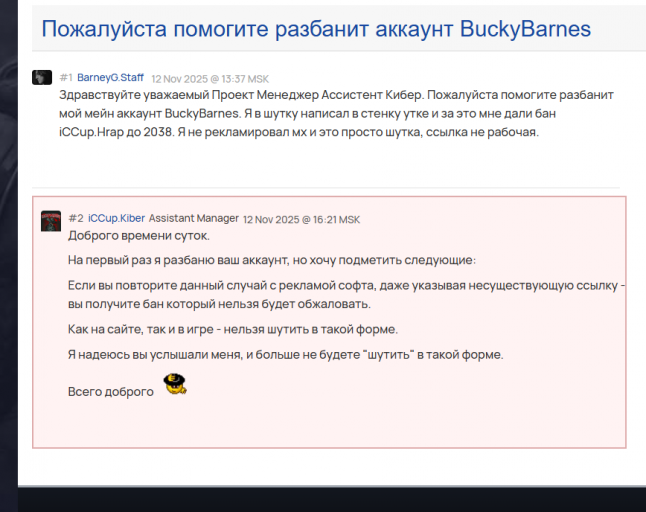Click iCCup.Kiber avatar thumbnail
The image size is (646, 512).
pyautogui.click(x=51, y=221)
